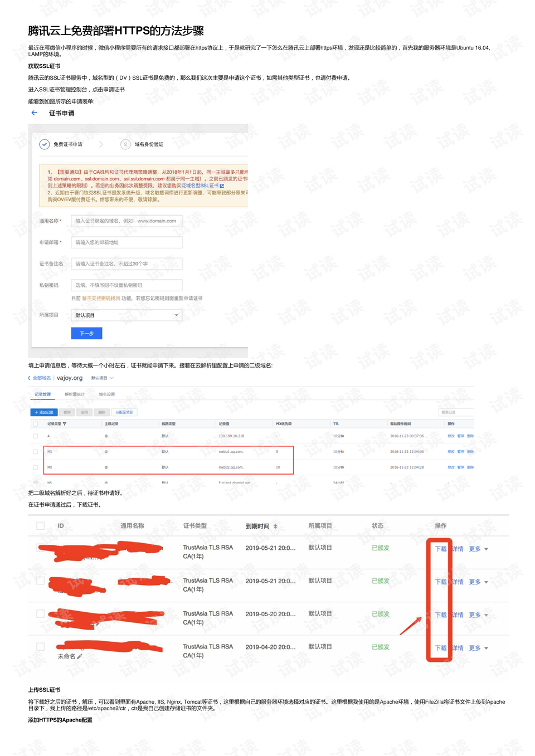Expand the 默认项目 dropdown next to vajoy.org
535x756 pixels.
pos(103,378)
